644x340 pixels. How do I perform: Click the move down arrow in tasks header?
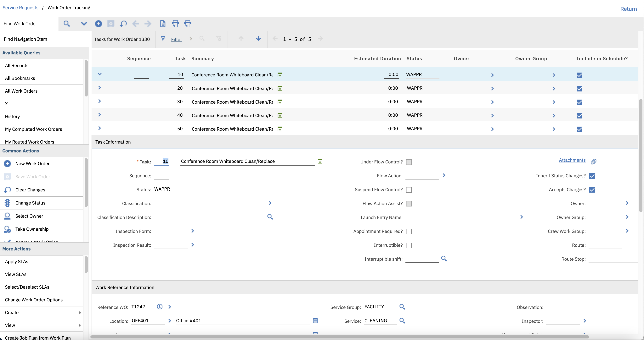pyautogui.click(x=258, y=38)
